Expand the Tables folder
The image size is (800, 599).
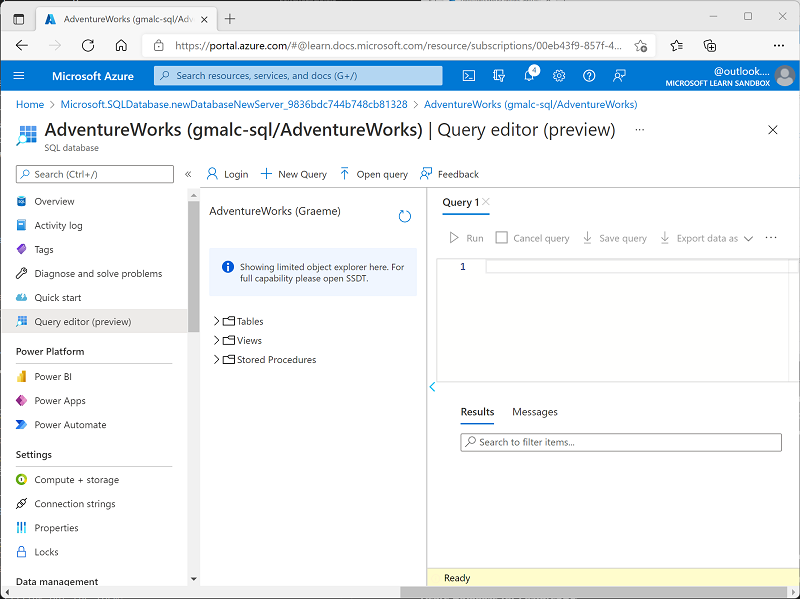point(216,321)
